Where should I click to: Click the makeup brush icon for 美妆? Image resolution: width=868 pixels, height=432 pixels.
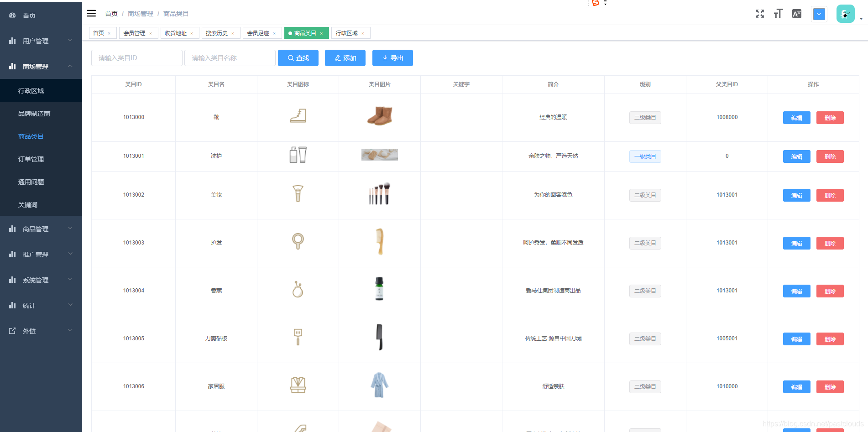pyautogui.click(x=298, y=193)
